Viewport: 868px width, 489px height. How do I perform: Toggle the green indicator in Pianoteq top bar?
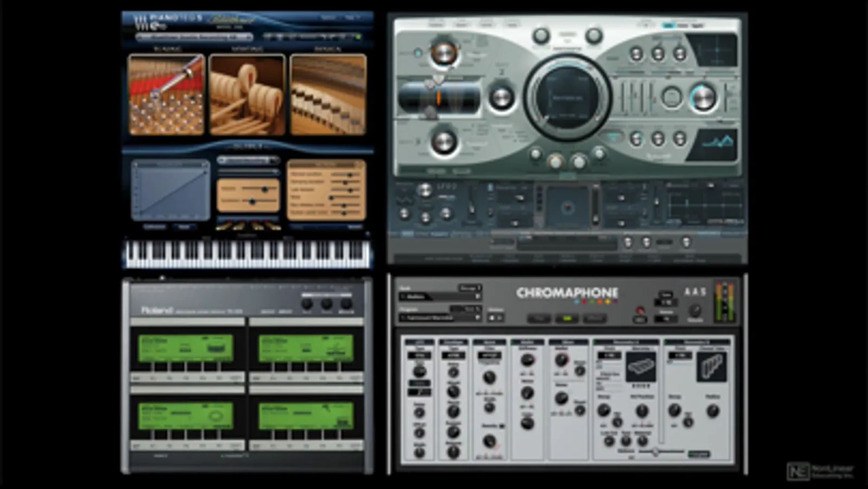358,37
